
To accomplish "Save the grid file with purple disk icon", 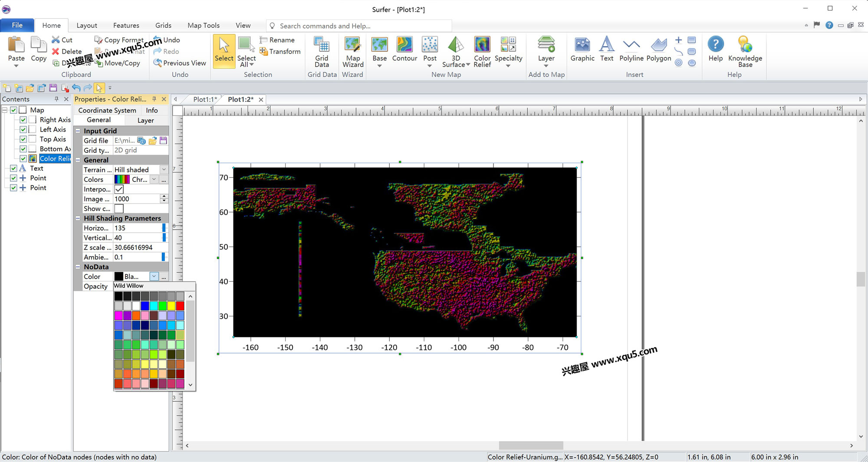I will [x=163, y=141].
